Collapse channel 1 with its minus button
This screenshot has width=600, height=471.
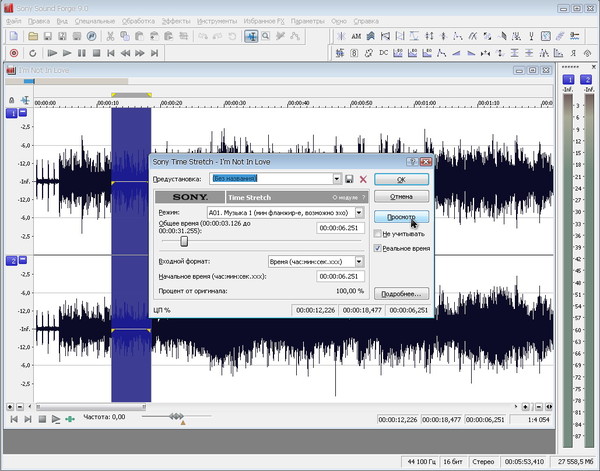click(23, 113)
